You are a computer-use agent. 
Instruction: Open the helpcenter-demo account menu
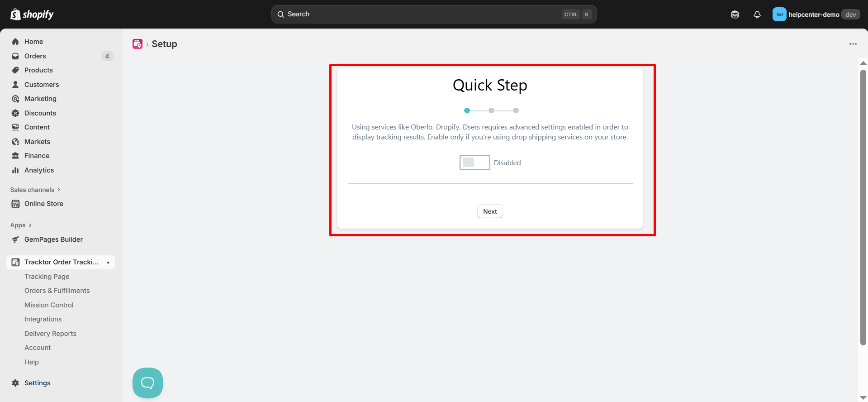pos(816,14)
